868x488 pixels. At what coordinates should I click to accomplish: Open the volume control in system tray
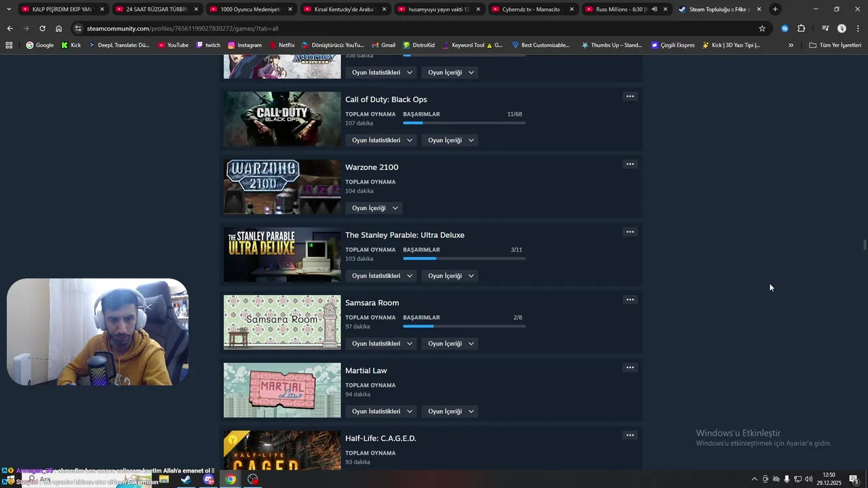808,479
